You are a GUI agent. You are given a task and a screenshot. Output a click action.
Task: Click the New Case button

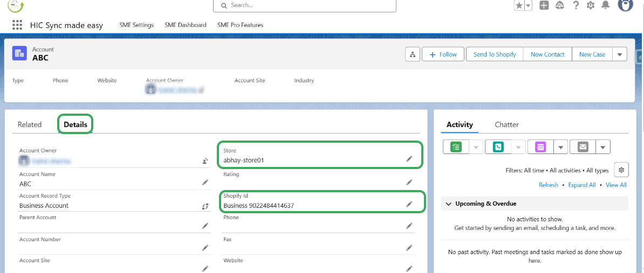pyautogui.click(x=592, y=54)
